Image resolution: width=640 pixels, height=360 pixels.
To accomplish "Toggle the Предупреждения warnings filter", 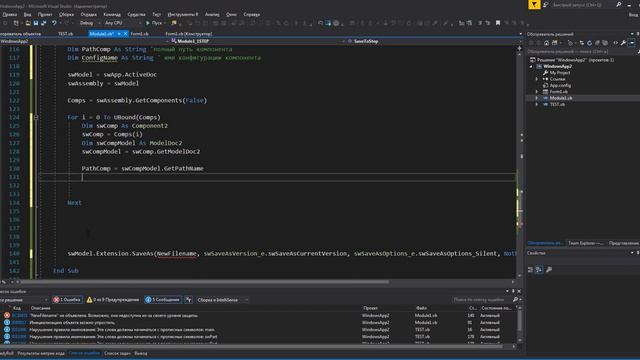I will pos(113,300).
